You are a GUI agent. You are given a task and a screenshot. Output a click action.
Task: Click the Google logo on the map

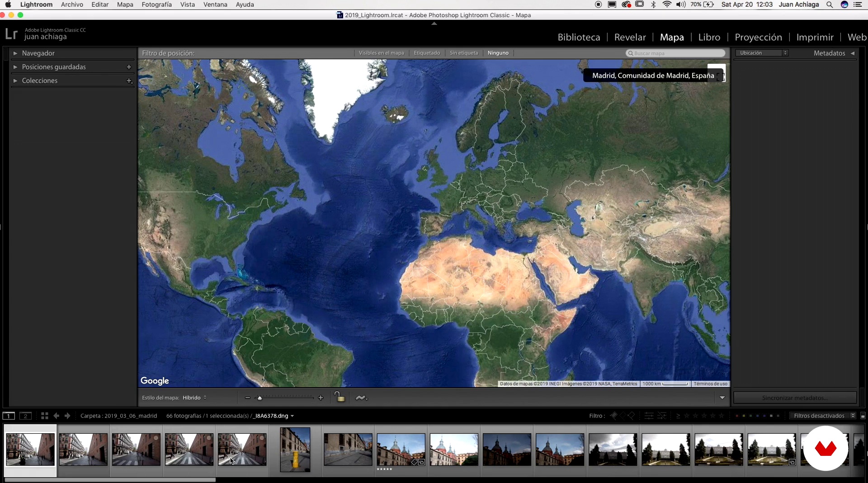(155, 381)
